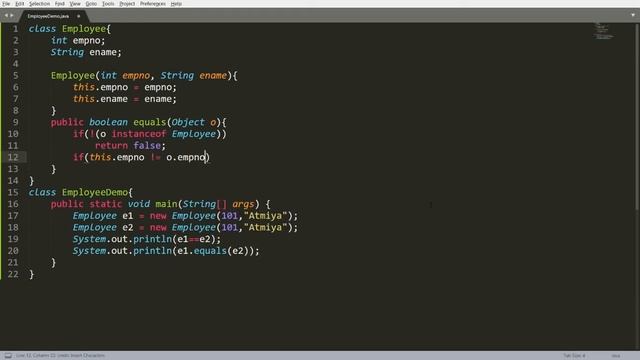Open the tab list dropdown arrow
The width and height of the screenshot is (640, 360).
click(633, 15)
